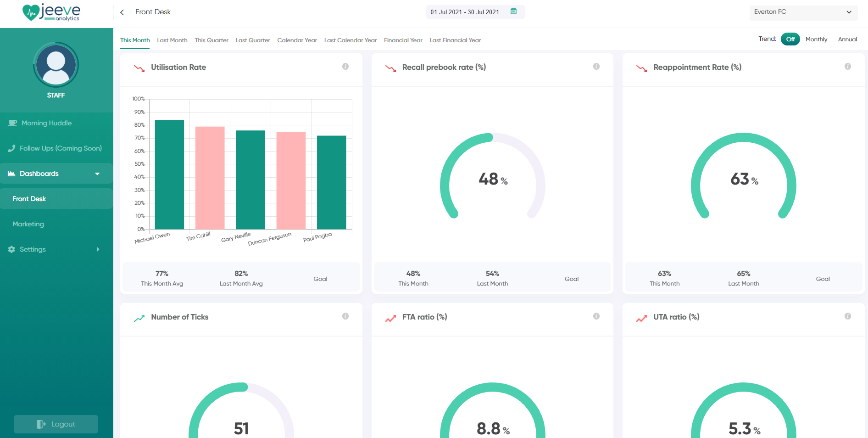
Task: Show info for Recall prebook rate card
Action: tap(596, 67)
